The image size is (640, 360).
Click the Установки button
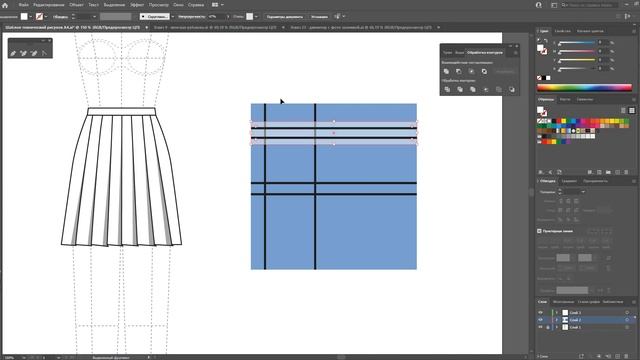tap(319, 17)
